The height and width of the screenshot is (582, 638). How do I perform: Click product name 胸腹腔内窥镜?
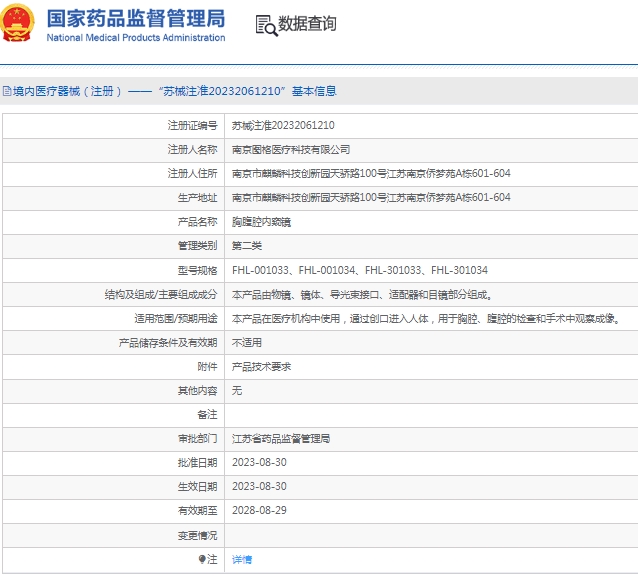tap(261, 222)
